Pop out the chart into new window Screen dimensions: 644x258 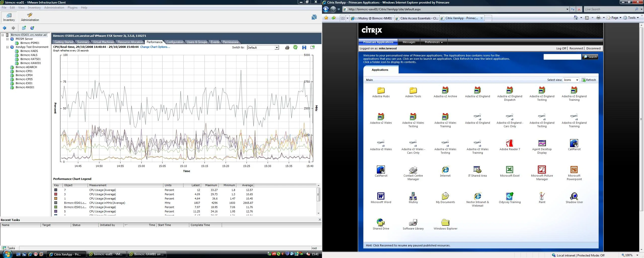(312, 47)
